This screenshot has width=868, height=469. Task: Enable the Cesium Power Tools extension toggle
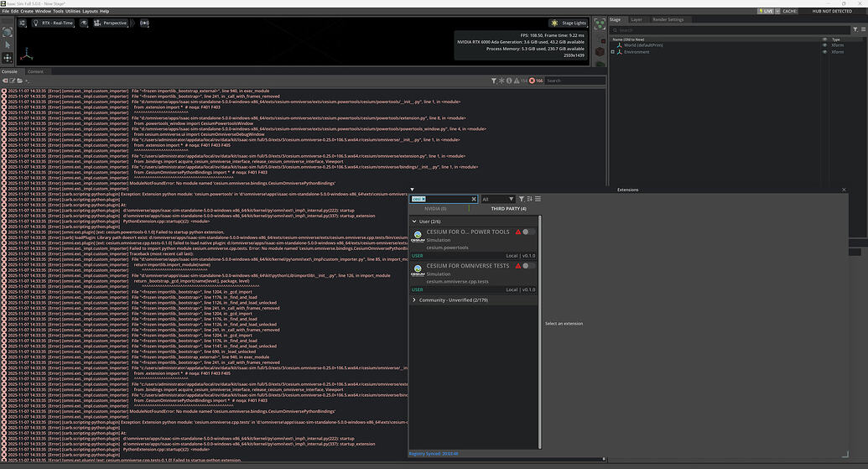[x=528, y=232]
